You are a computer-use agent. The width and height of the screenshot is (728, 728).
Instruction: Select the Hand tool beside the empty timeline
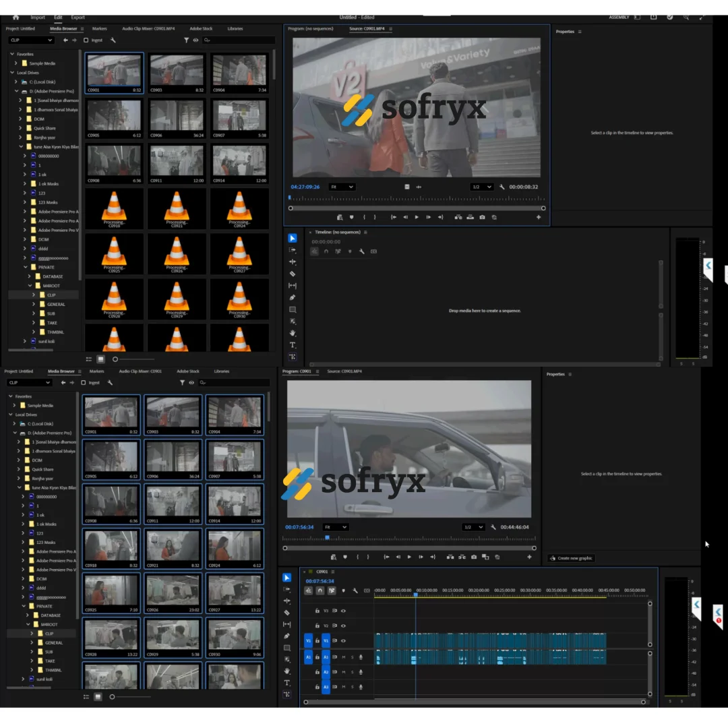coord(293,333)
